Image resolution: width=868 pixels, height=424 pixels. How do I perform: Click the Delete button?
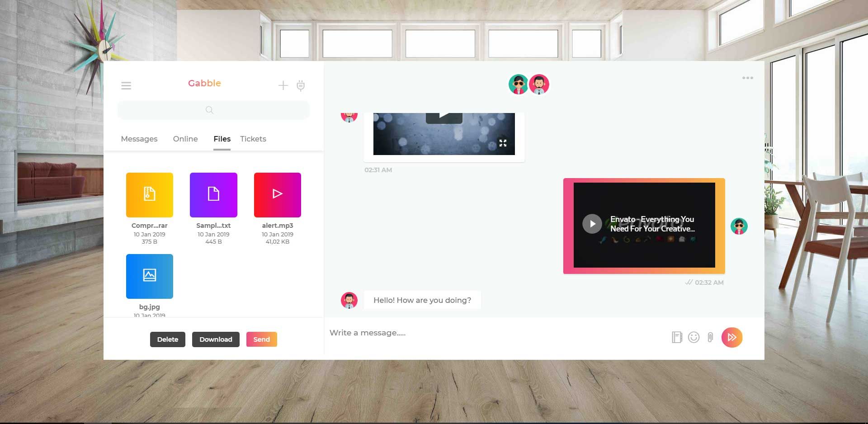coord(168,339)
